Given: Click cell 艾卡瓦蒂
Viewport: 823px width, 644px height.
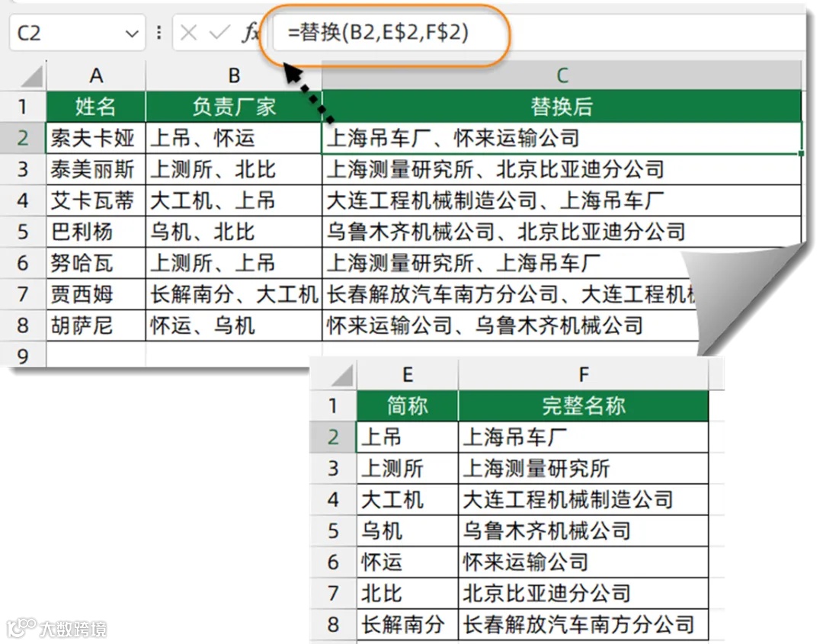Looking at the screenshot, I should click(96, 200).
